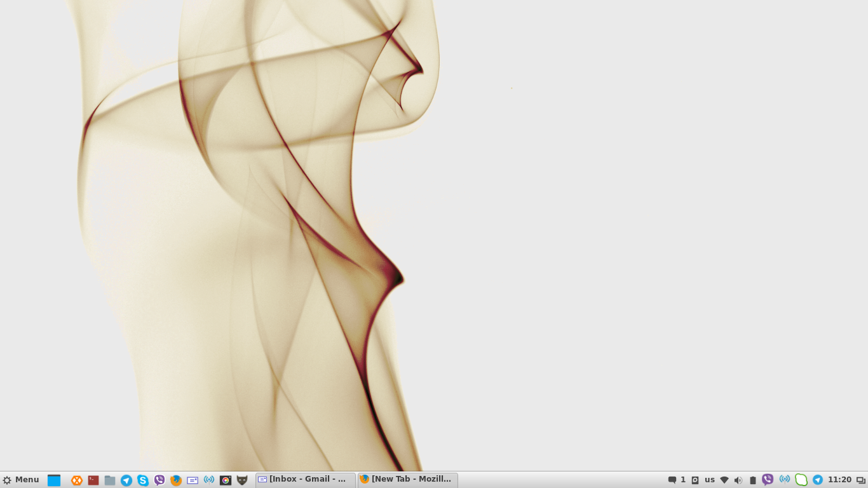Open the network connections applet
Image resolution: width=868 pixels, height=488 pixels.
click(724, 480)
